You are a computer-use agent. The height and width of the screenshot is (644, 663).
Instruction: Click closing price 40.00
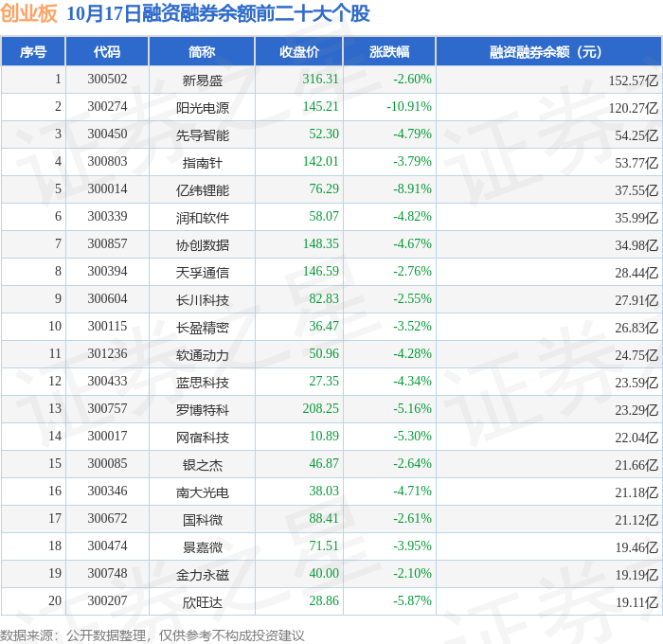(x=324, y=573)
